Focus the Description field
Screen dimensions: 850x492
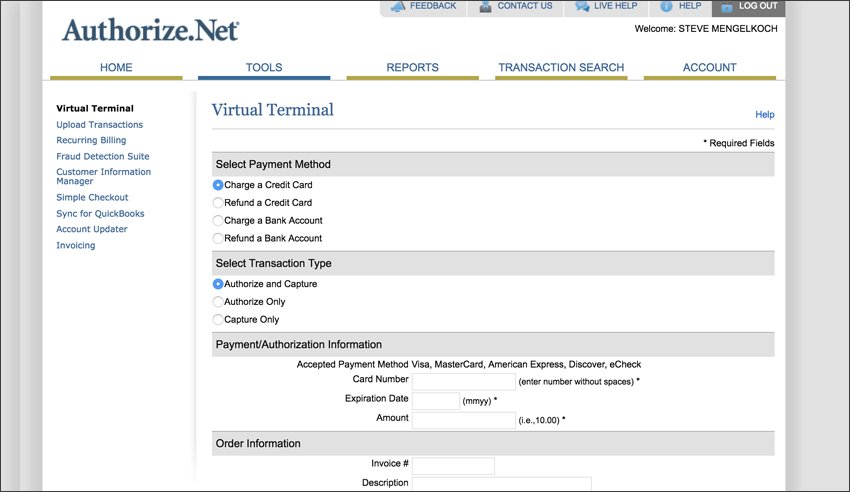[501, 484]
